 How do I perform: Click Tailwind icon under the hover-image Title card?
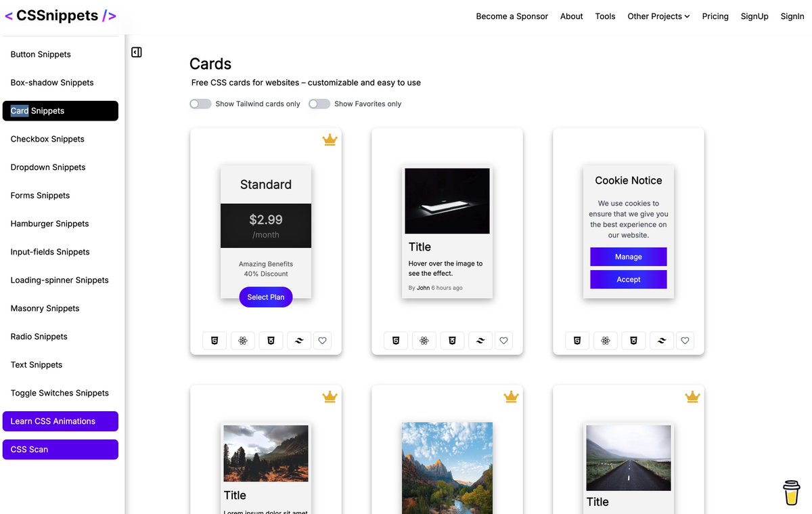(x=480, y=341)
